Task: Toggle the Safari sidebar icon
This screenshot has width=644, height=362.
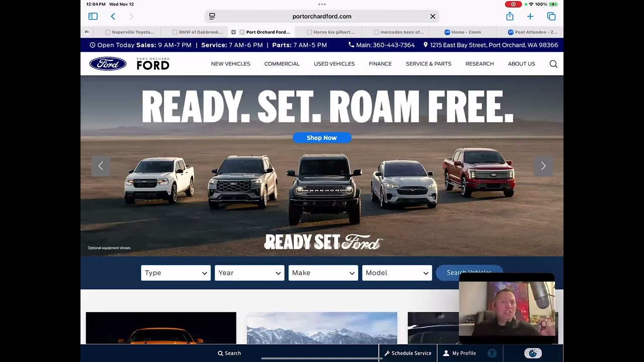Action: tap(93, 16)
